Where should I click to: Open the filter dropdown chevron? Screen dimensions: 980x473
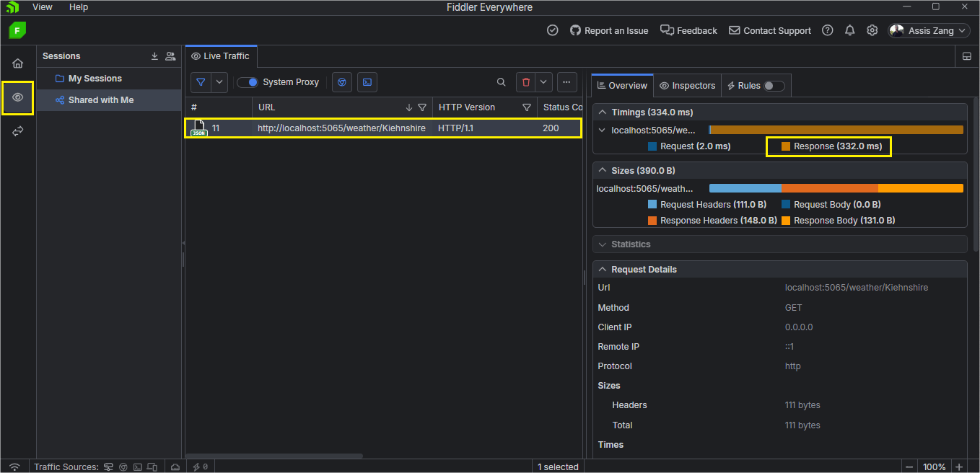pyautogui.click(x=219, y=82)
